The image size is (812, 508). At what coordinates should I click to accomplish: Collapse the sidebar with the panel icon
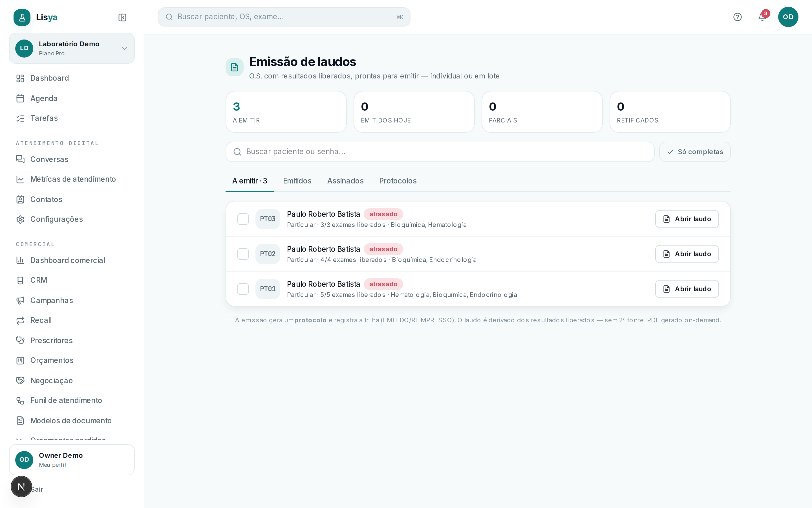point(122,17)
